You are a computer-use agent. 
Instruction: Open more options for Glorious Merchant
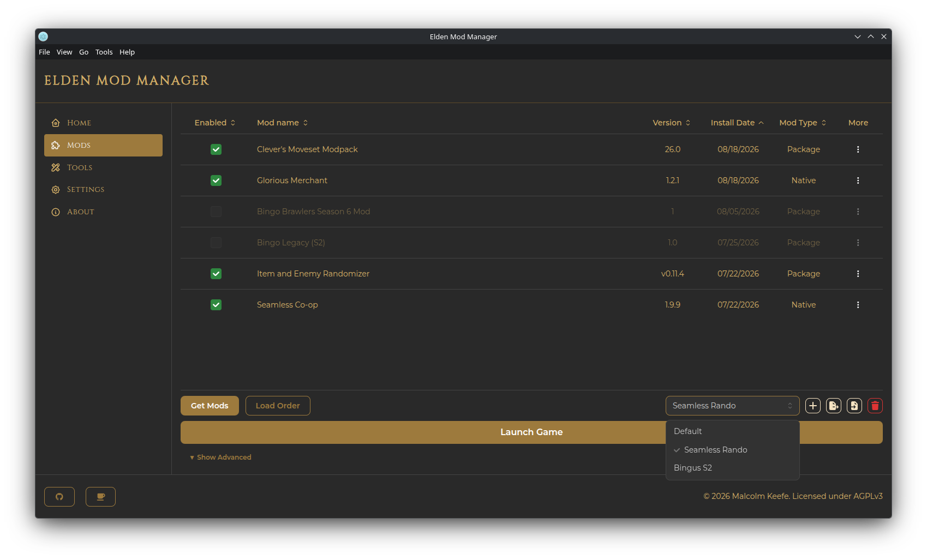tap(858, 180)
